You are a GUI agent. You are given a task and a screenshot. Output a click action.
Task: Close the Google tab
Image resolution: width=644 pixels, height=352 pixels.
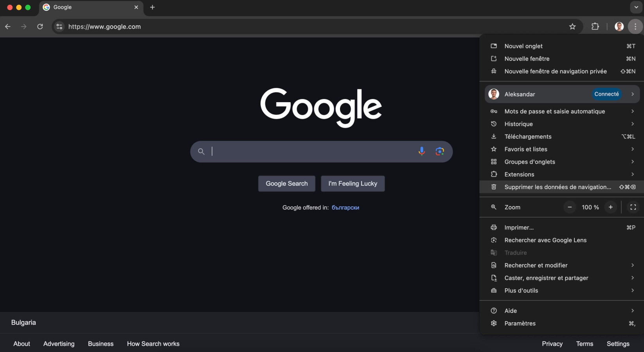tap(136, 7)
